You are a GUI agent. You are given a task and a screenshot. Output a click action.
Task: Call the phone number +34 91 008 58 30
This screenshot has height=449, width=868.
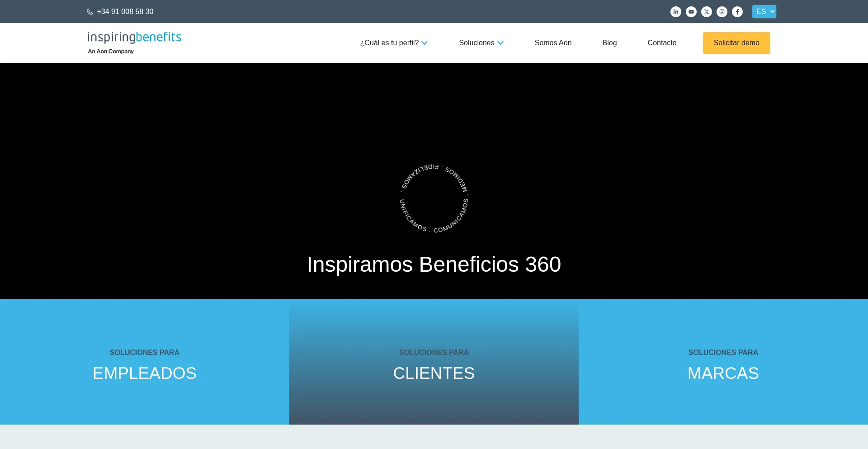click(125, 12)
